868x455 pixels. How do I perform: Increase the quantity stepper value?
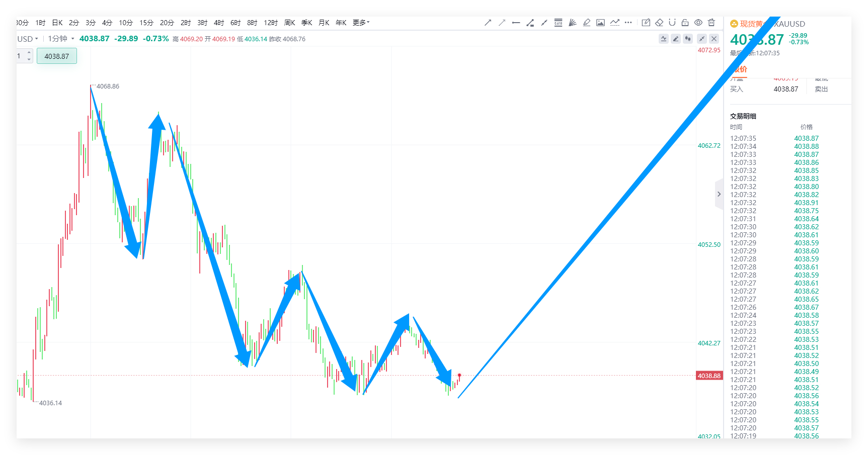(29, 52)
